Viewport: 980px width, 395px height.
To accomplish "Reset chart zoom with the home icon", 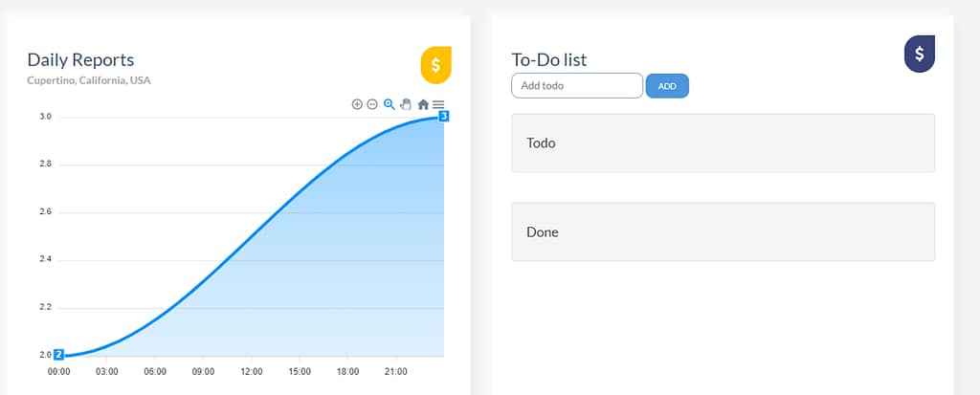I will [423, 104].
